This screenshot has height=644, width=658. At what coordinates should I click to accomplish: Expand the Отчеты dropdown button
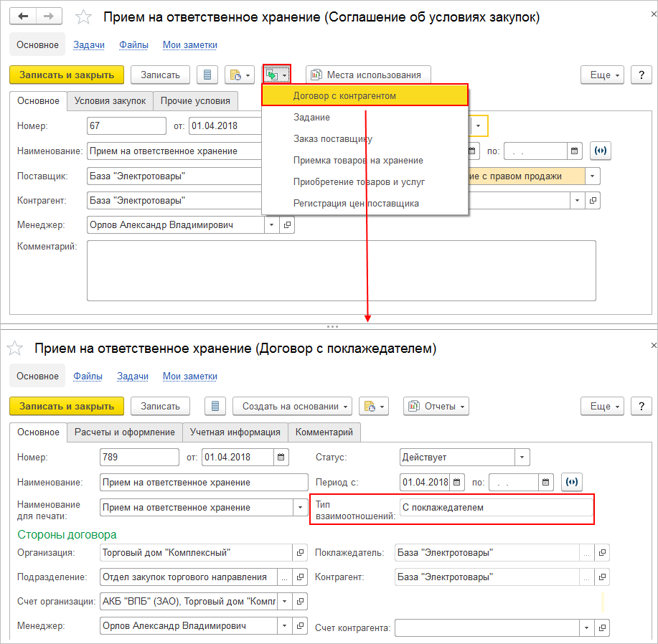pyautogui.click(x=436, y=406)
